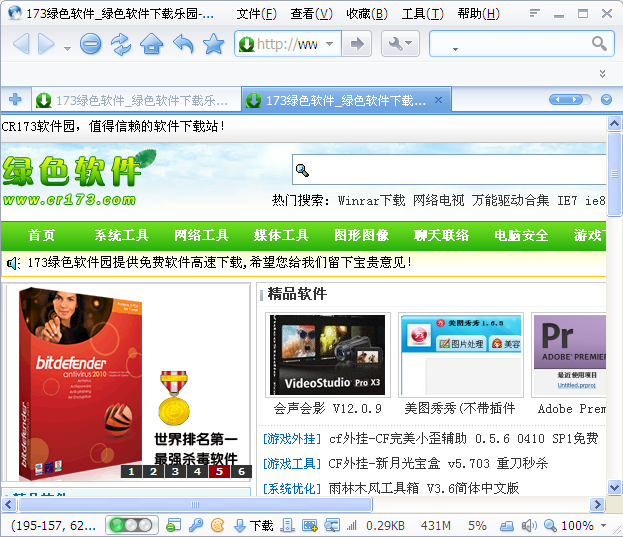The width and height of the screenshot is (623, 537).
Task: Expand the address bar URL dropdown
Action: pyautogui.click(x=330, y=44)
